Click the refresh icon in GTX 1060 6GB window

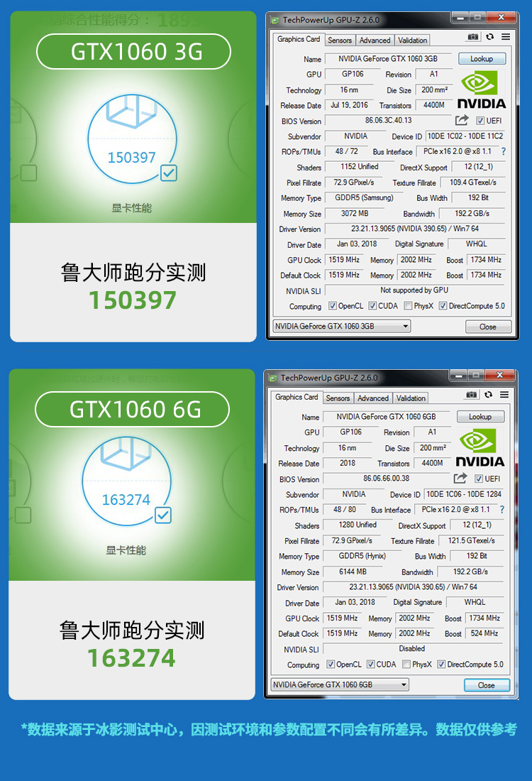click(488, 395)
